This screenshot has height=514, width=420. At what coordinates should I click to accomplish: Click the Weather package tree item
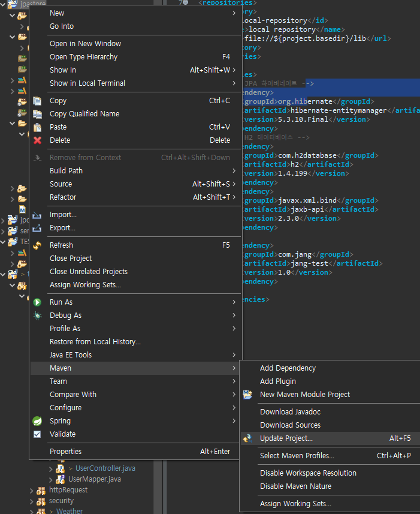tap(70, 511)
